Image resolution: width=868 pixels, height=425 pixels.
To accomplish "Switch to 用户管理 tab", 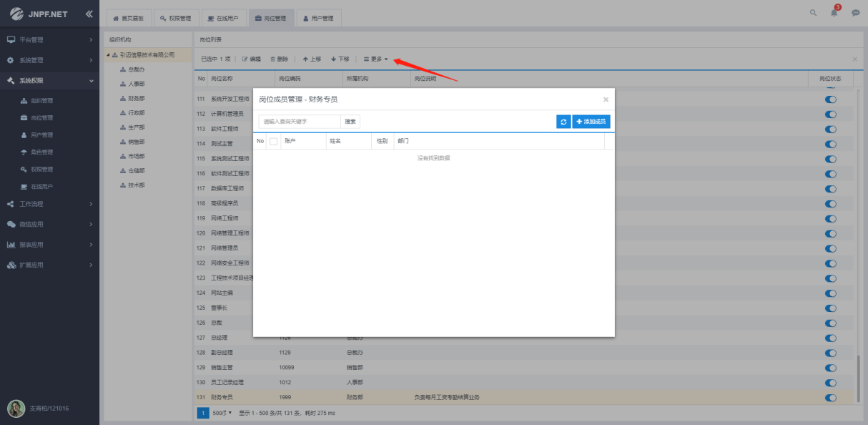I will [x=318, y=18].
